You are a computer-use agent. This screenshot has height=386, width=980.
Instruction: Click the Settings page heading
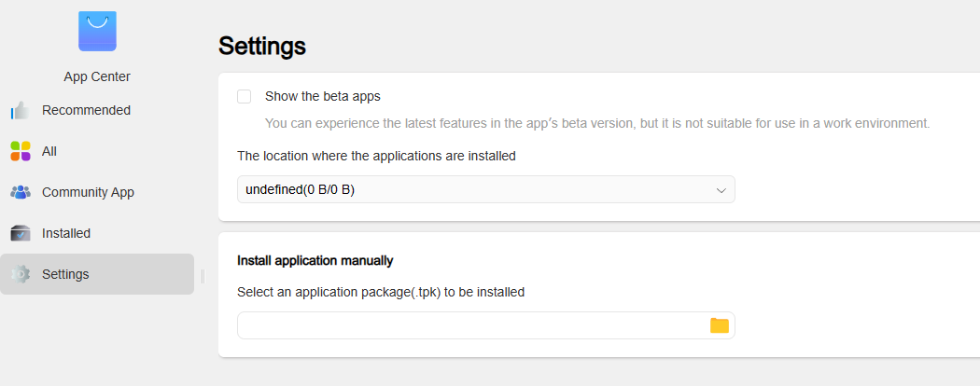(262, 47)
